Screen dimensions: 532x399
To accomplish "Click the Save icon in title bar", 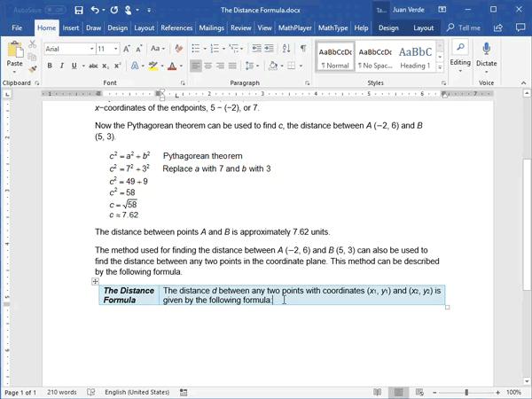I will click(x=79, y=10).
